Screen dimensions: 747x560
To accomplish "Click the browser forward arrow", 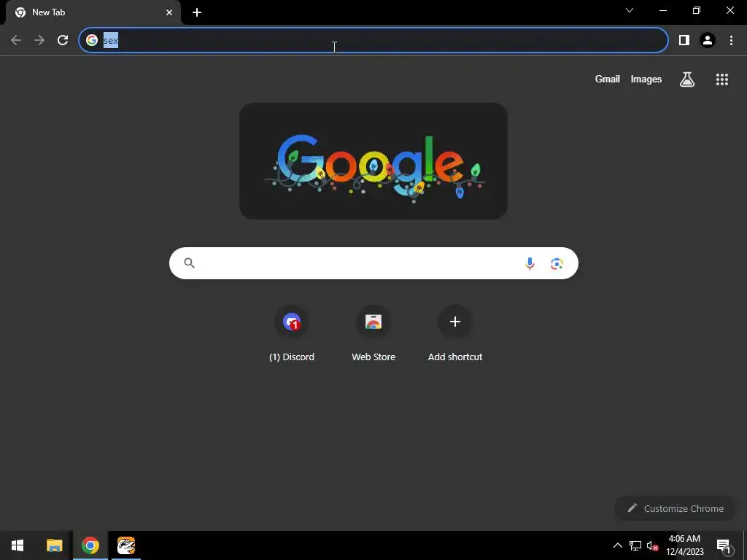I will [39, 40].
